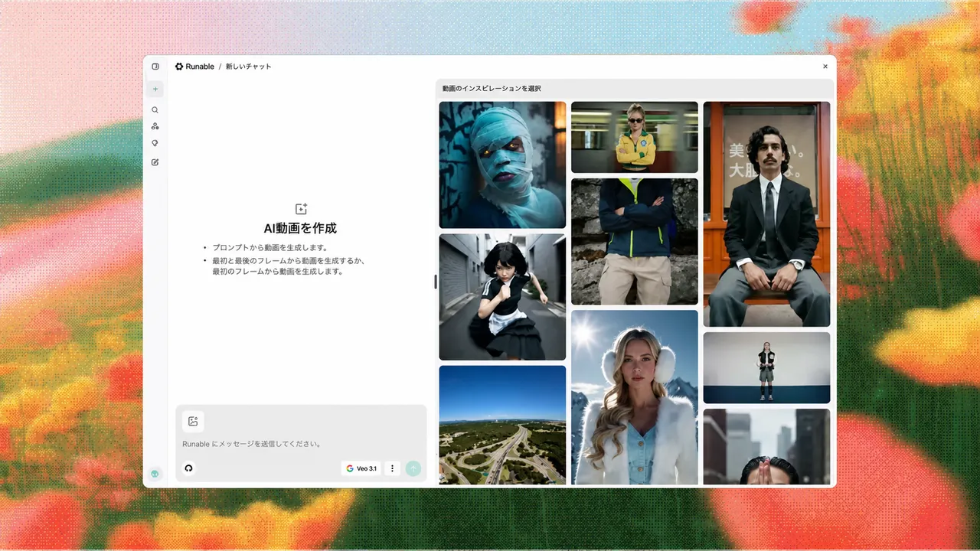The image size is (980, 551).
Task: Select the aerial highway interchange thumbnail
Action: click(502, 425)
